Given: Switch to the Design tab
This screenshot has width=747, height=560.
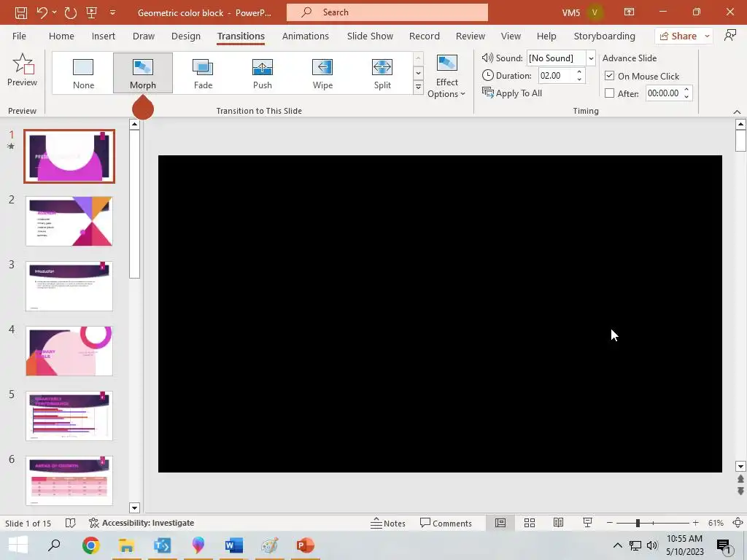Looking at the screenshot, I should click(186, 36).
